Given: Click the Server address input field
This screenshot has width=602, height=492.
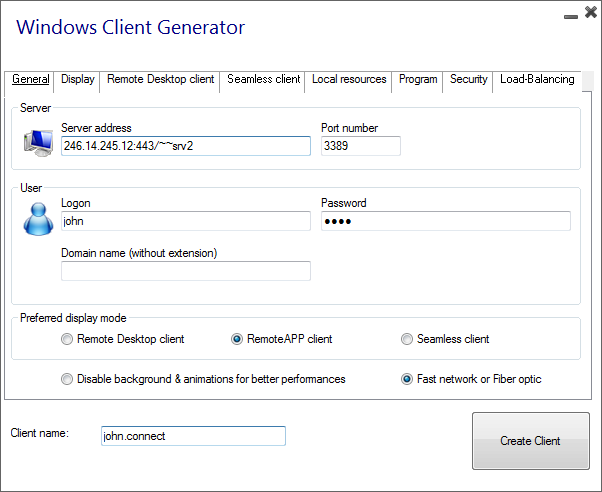Looking at the screenshot, I should [185, 146].
